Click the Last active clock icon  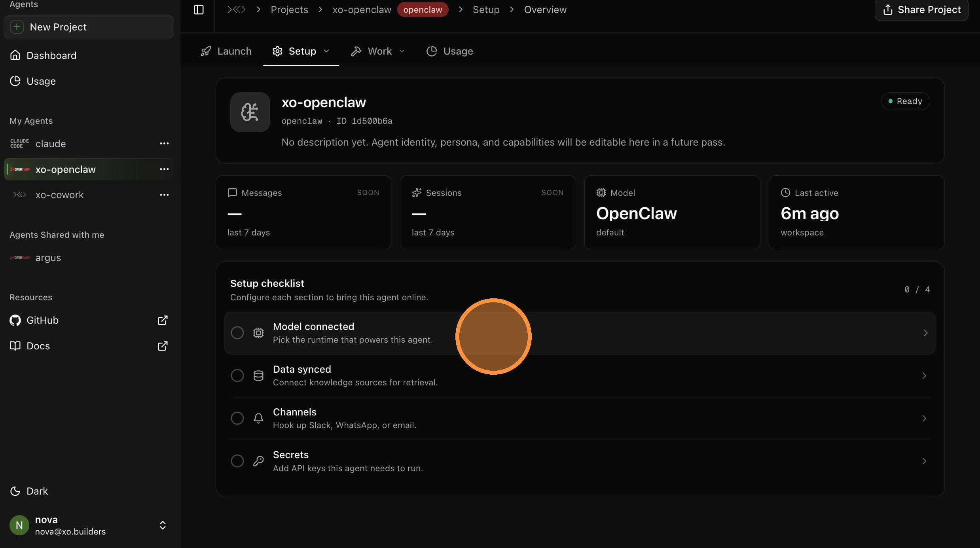point(785,193)
